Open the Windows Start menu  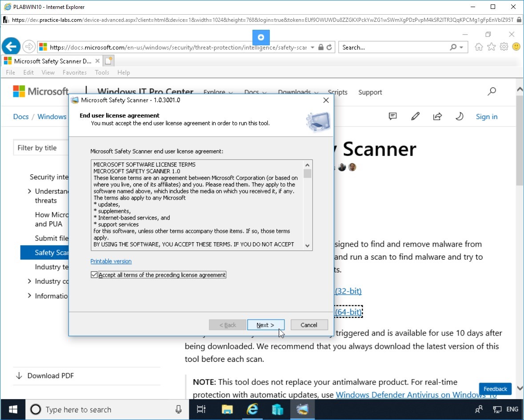click(x=13, y=409)
